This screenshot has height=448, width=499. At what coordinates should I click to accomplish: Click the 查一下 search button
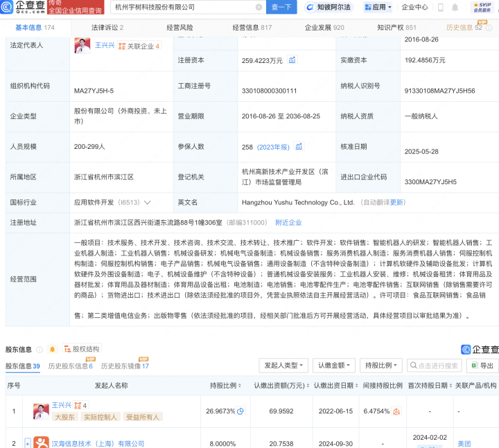click(x=281, y=7)
